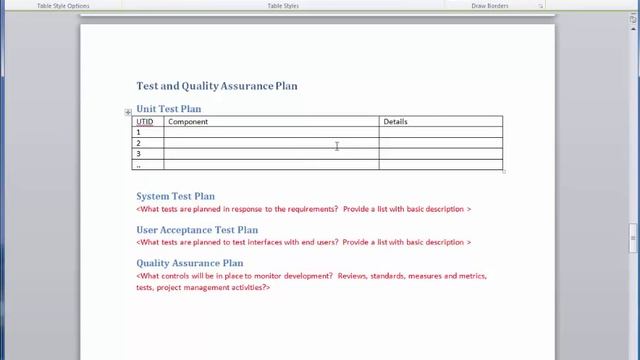Click the table move handle icon
This screenshot has width=640, height=360.
[128, 112]
